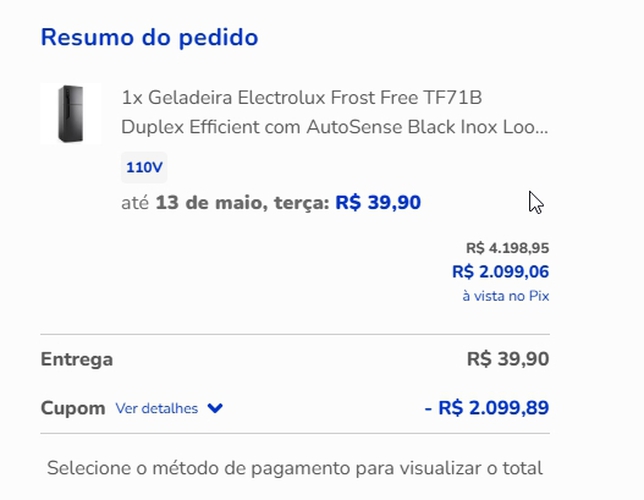The width and height of the screenshot is (644, 500).
Task: Click the blue shipping price beside delivery date
Action: click(x=378, y=203)
